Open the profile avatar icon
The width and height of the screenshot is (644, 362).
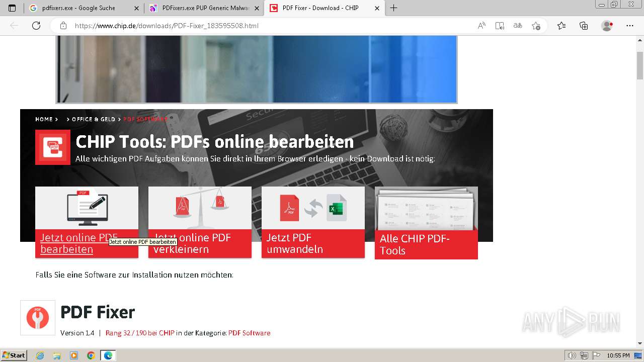point(607,26)
